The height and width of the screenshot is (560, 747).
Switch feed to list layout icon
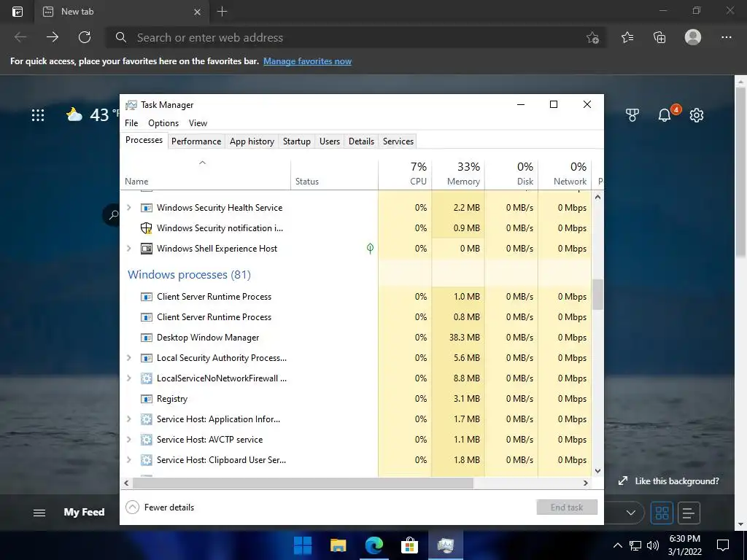coord(689,513)
